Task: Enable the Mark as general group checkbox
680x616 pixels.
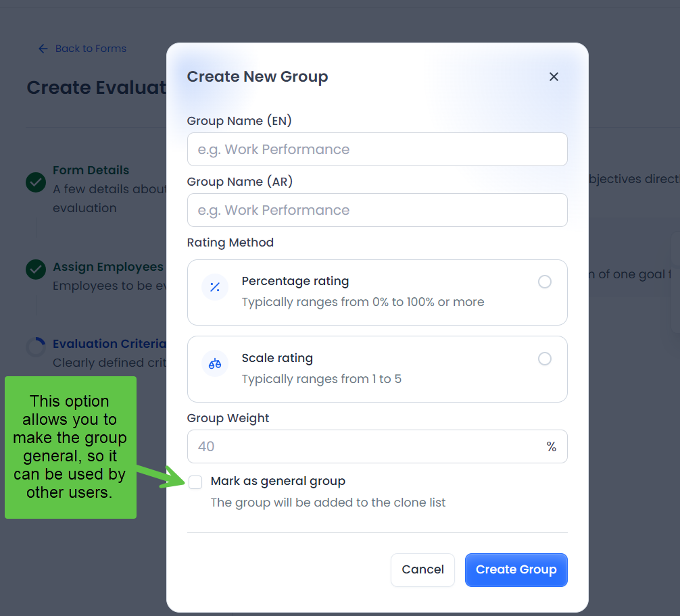Action: (195, 482)
